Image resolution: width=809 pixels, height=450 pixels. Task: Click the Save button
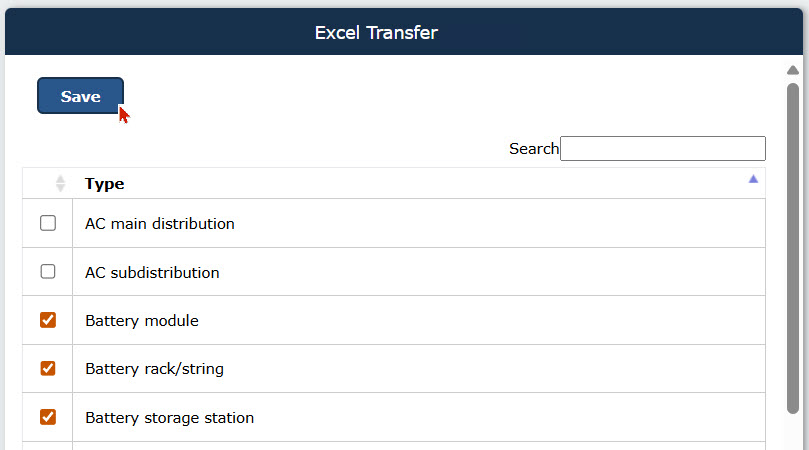click(x=80, y=96)
